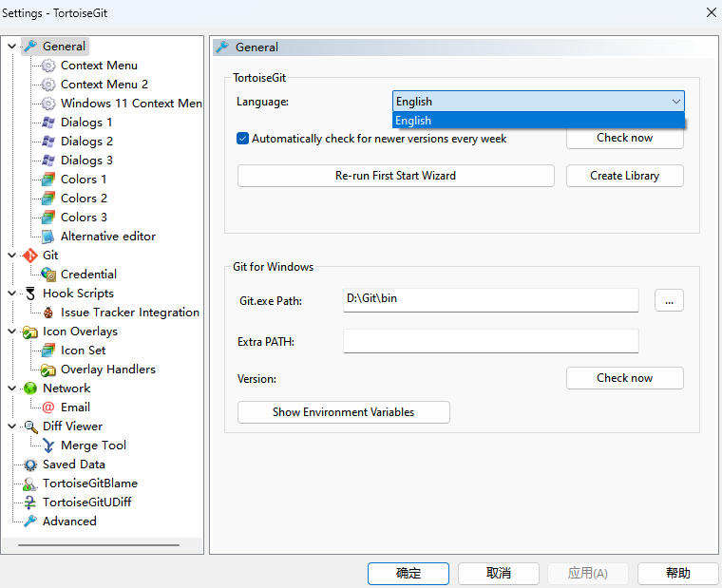Open help with 帮助 button
The image size is (722, 588).
pos(678,573)
